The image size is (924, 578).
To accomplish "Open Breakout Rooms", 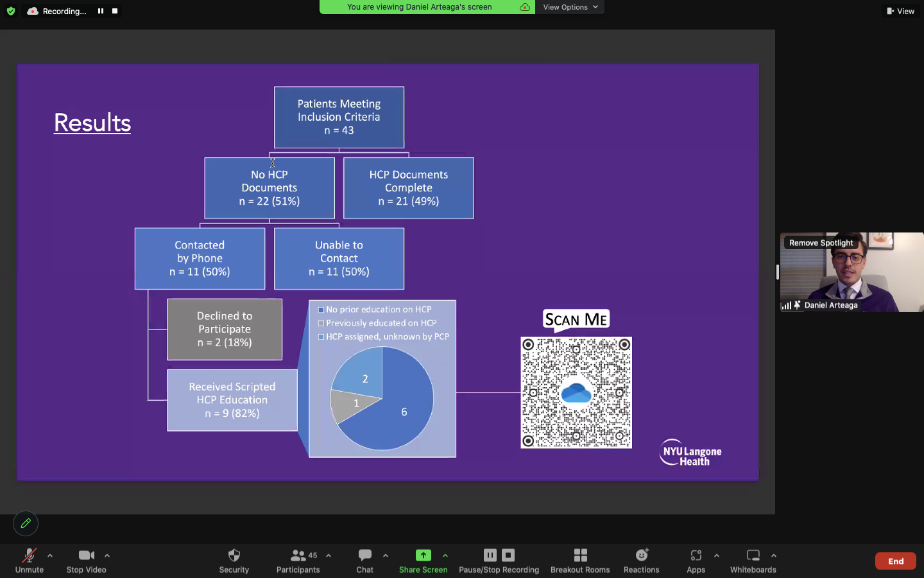I will pos(580,561).
